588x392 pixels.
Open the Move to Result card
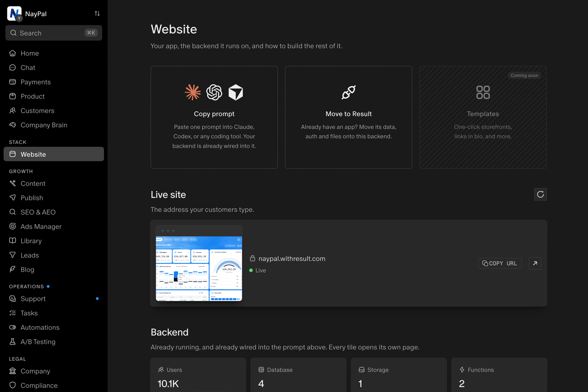pos(348,117)
